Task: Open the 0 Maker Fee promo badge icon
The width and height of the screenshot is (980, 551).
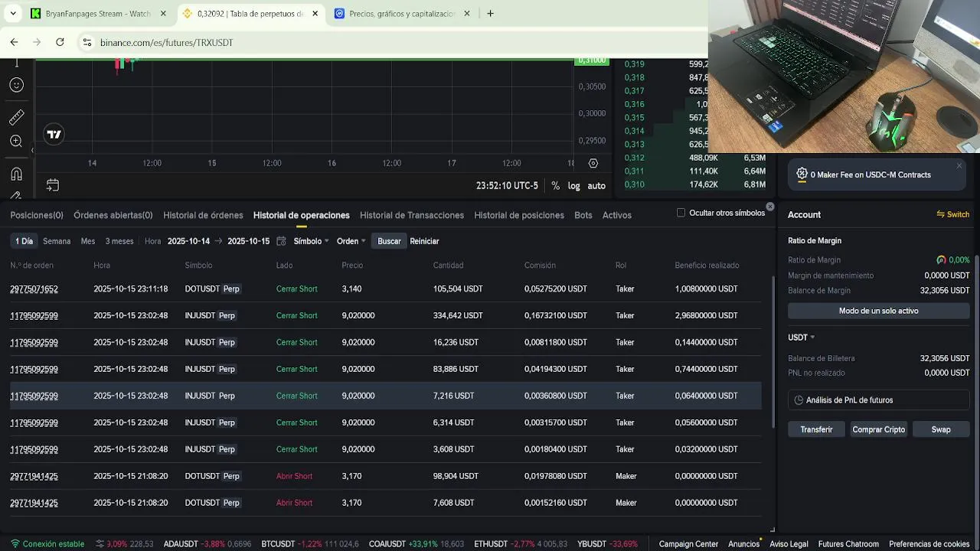Action: point(802,174)
